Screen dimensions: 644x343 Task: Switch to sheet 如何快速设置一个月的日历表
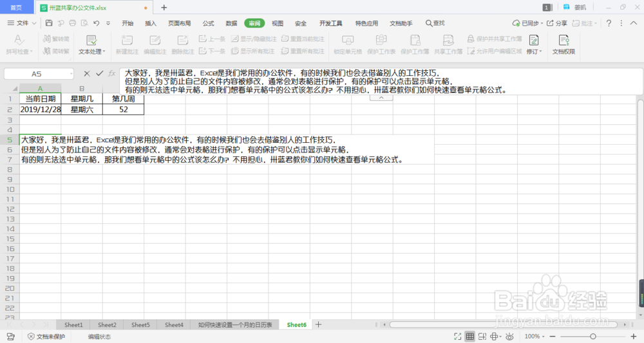pyautogui.click(x=235, y=324)
